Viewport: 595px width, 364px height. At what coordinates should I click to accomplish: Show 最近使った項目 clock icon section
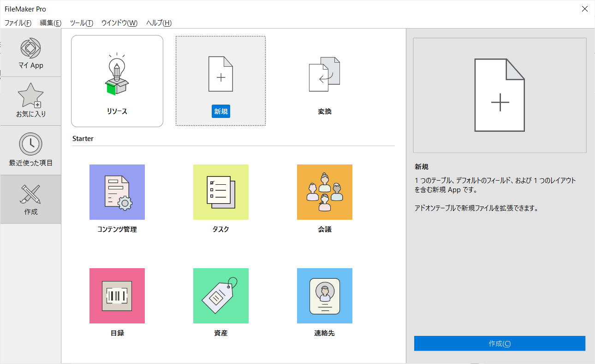[x=30, y=144]
